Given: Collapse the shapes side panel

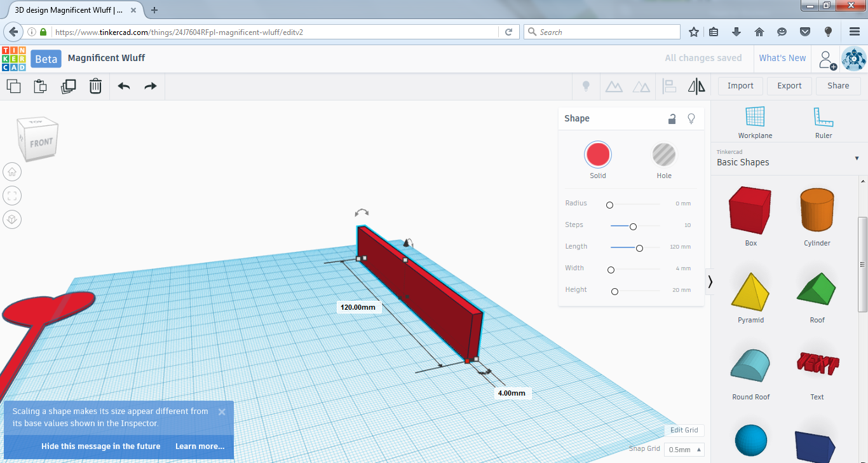Looking at the screenshot, I should (x=710, y=281).
